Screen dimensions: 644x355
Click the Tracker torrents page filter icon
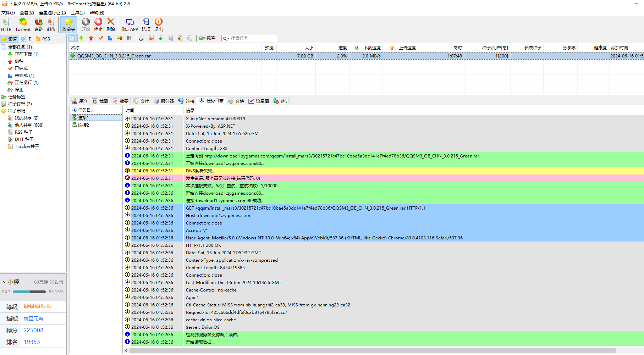point(190,38)
